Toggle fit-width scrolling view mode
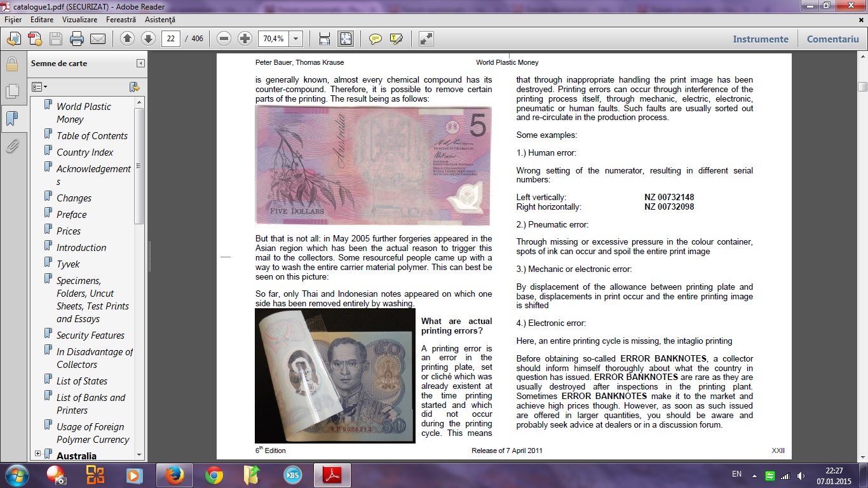This screenshot has height=488, width=868. pyautogui.click(x=324, y=39)
